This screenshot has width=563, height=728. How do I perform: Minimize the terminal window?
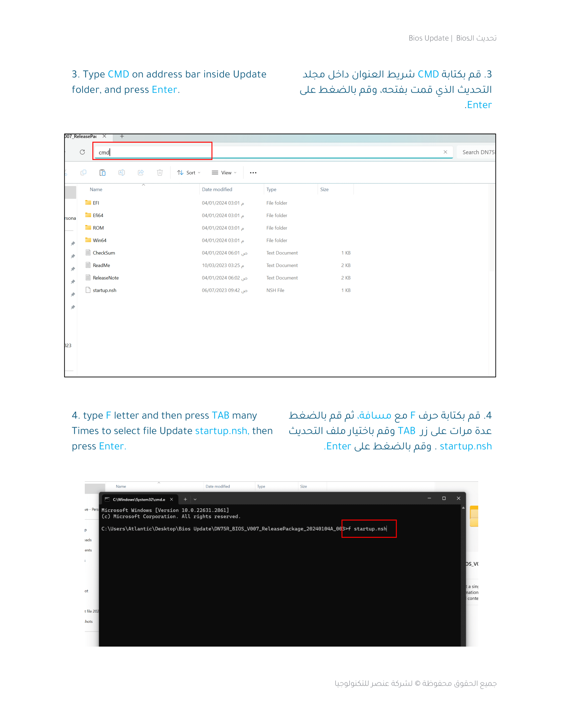(x=429, y=498)
